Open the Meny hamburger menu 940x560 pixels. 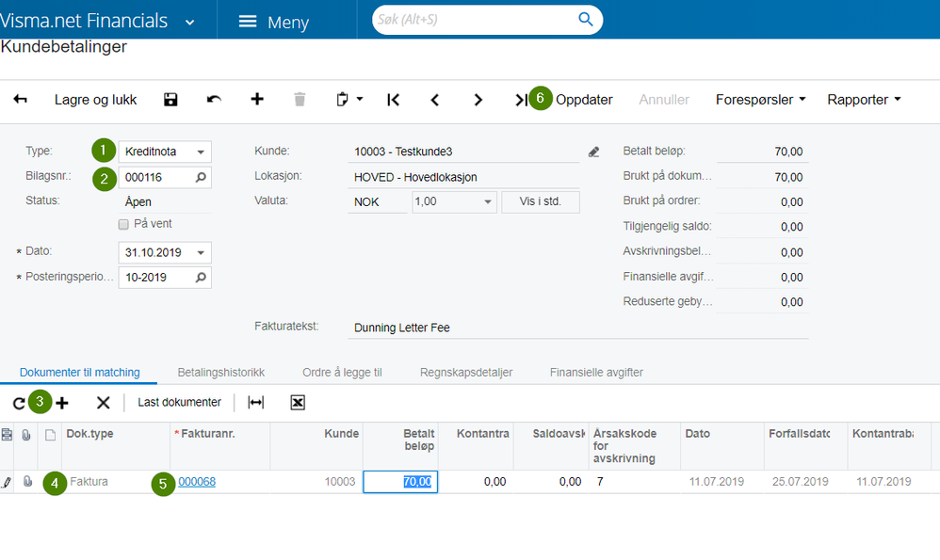pyautogui.click(x=274, y=23)
